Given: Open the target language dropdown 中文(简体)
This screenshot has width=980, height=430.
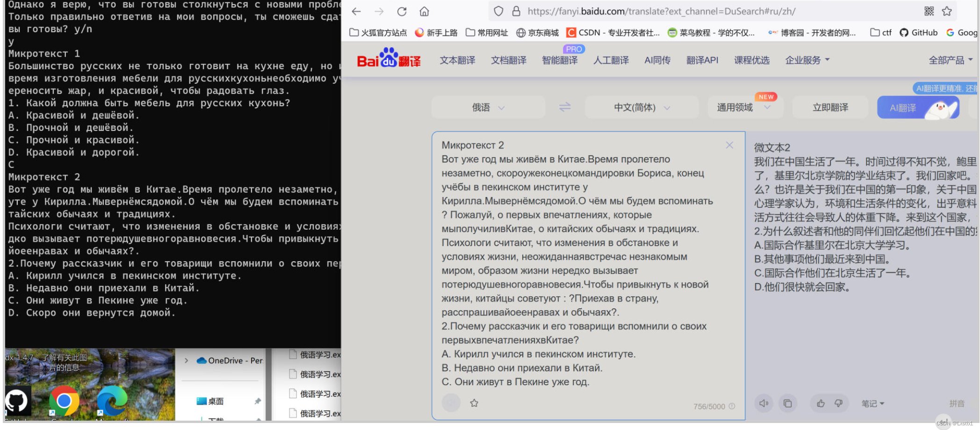Looking at the screenshot, I should coord(641,107).
